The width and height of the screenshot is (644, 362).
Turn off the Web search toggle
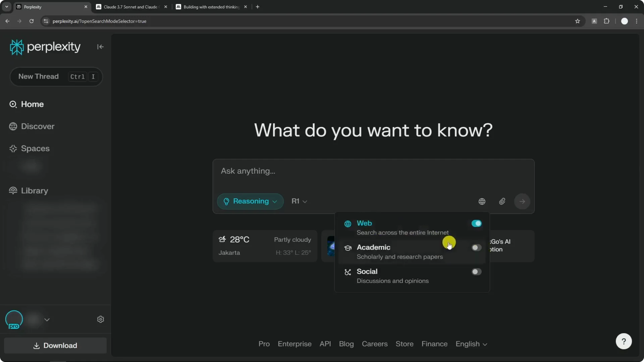point(476,224)
